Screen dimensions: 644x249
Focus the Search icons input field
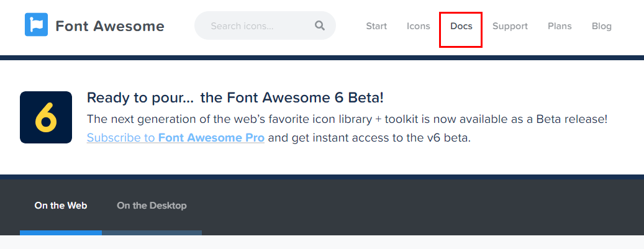[x=265, y=25]
